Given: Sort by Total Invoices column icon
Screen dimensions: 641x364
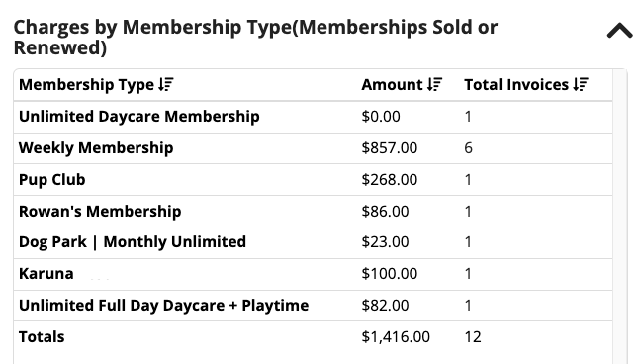Looking at the screenshot, I should point(581,85).
